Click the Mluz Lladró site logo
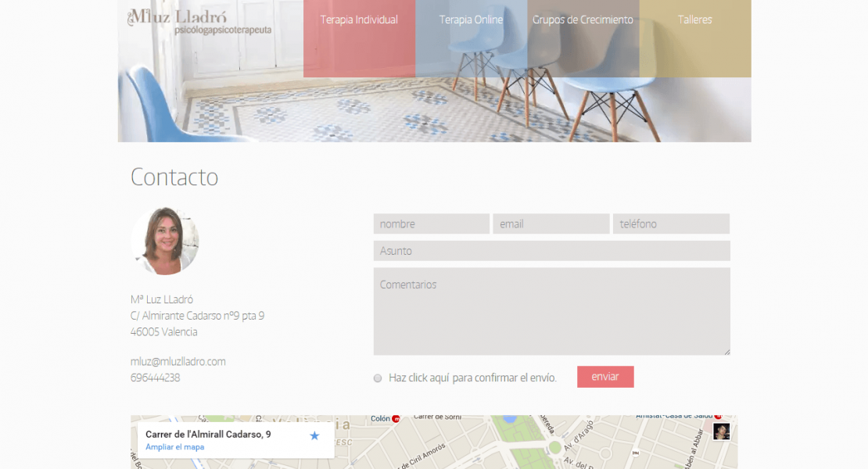 click(x=199, y=21)
